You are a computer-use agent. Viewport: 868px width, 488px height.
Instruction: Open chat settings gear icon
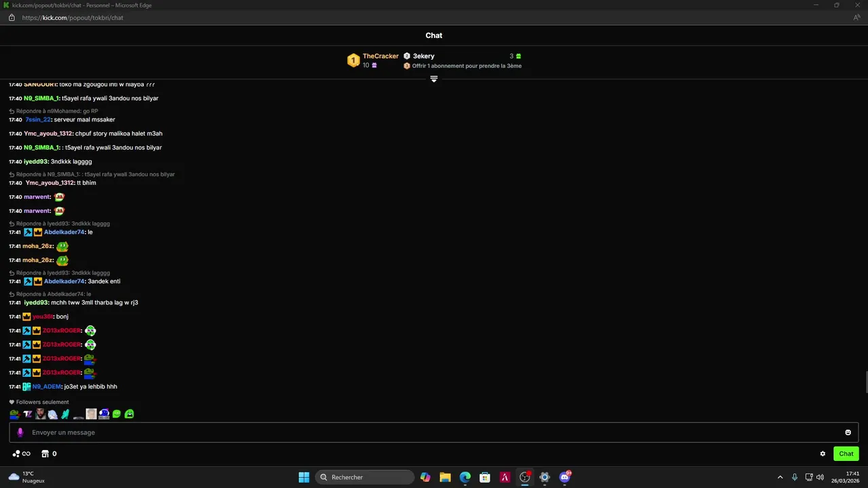tap(823, 454)
